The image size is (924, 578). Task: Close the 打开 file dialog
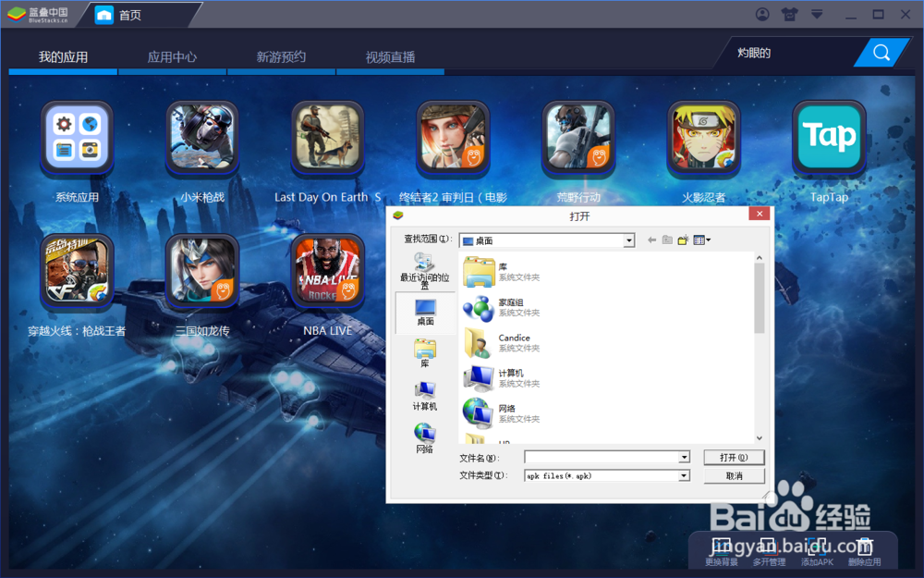click(x=759, y=214)
